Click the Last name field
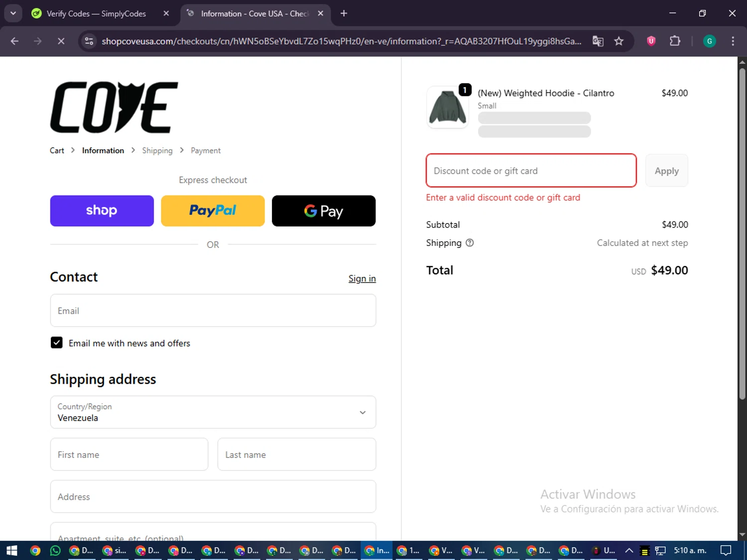Screen dimensions: 747x560 point(297,454)
